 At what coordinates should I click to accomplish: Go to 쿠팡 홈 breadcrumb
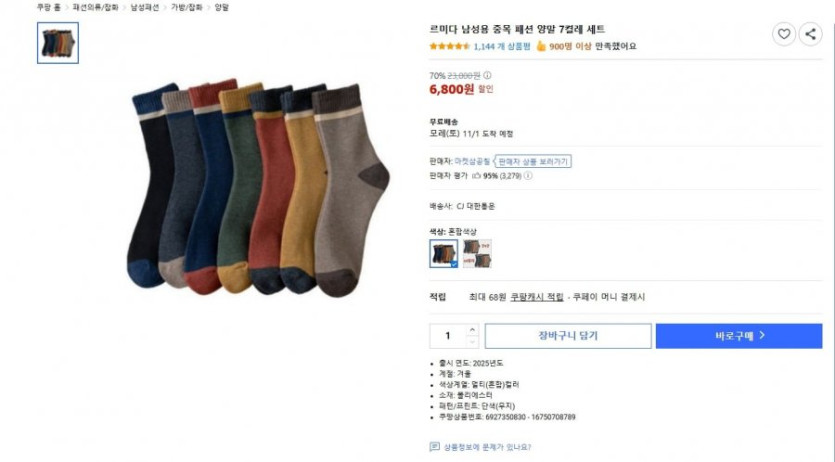click(x=48, y=7)
